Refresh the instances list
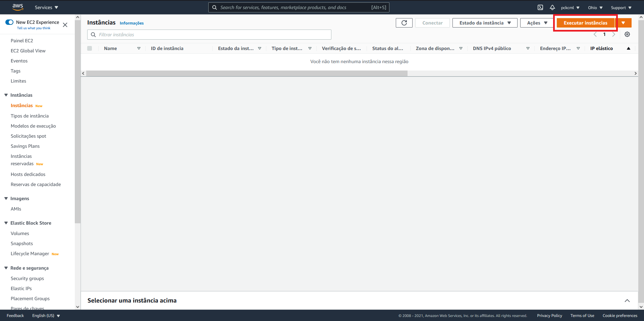The width and height of the screenshot is (644, 321). click(404, 23)
